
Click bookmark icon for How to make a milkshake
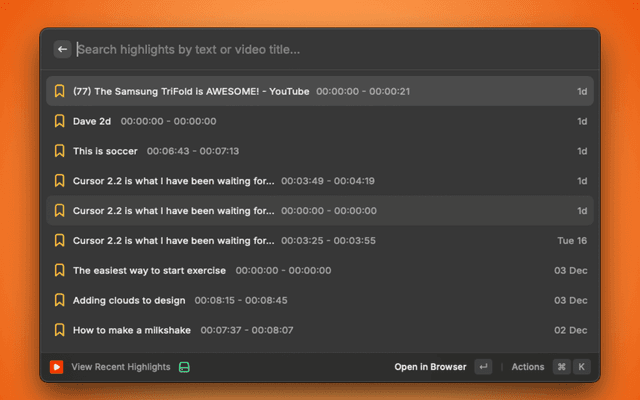point(59,330)
